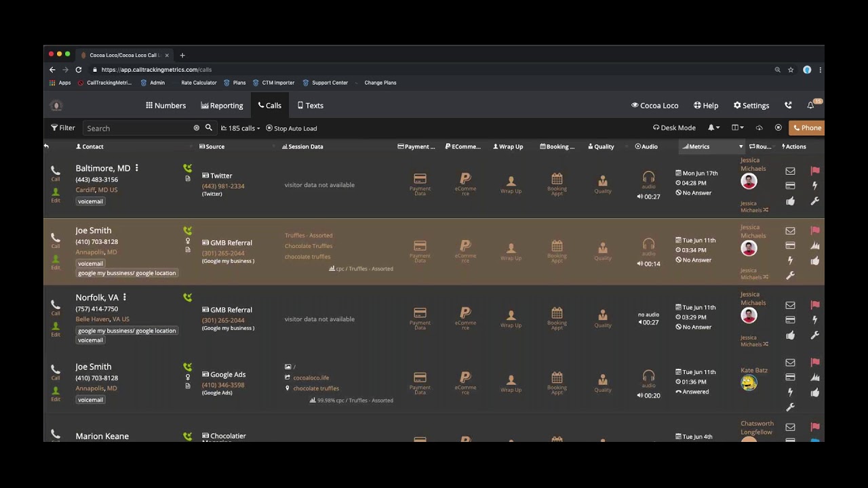This screenshot has height=488, width=868.
Task: Click in the Search input field
Action: click(137, 127)
